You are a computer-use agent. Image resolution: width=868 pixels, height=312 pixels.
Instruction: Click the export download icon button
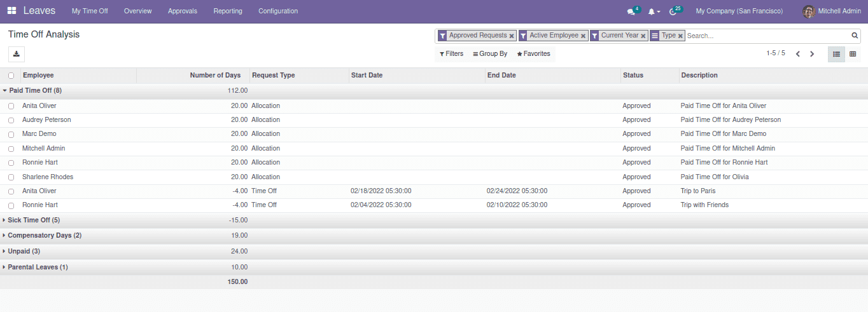click(x=17, y=54)
